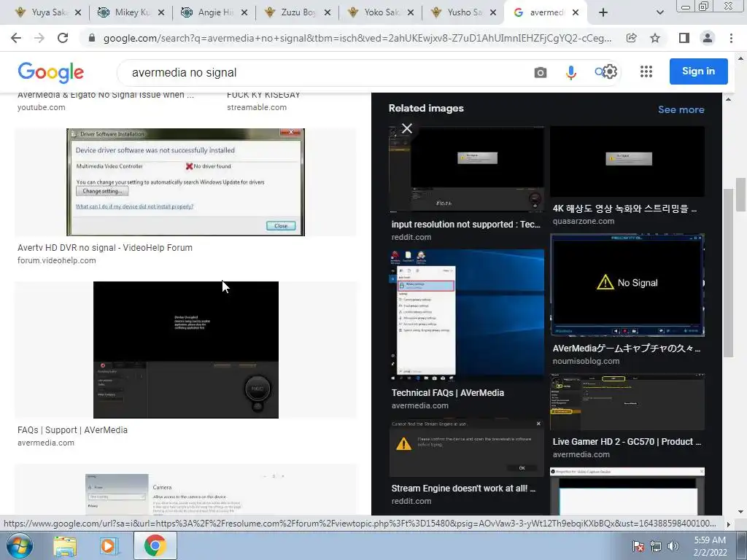Expand the tab search dropdown
This screenshot has width=747, height=560.
tap(659, 12)
